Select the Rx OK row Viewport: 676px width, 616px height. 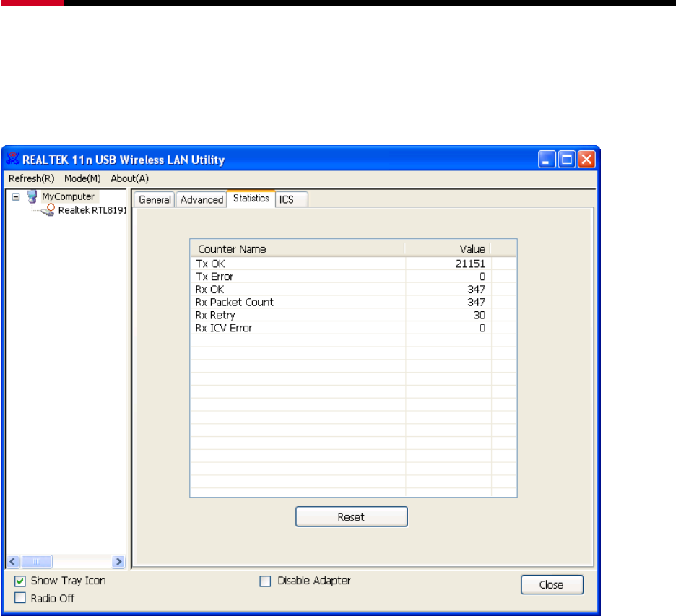tap(353, 290)
